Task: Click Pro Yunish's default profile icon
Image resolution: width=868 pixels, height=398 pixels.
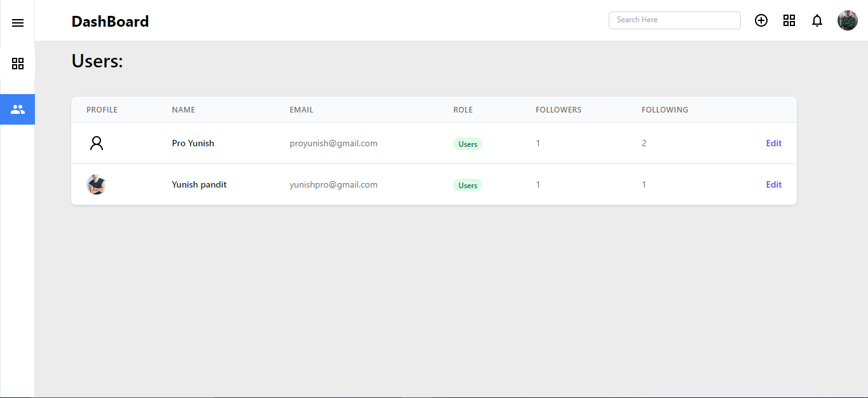Action: coord(96,142)
